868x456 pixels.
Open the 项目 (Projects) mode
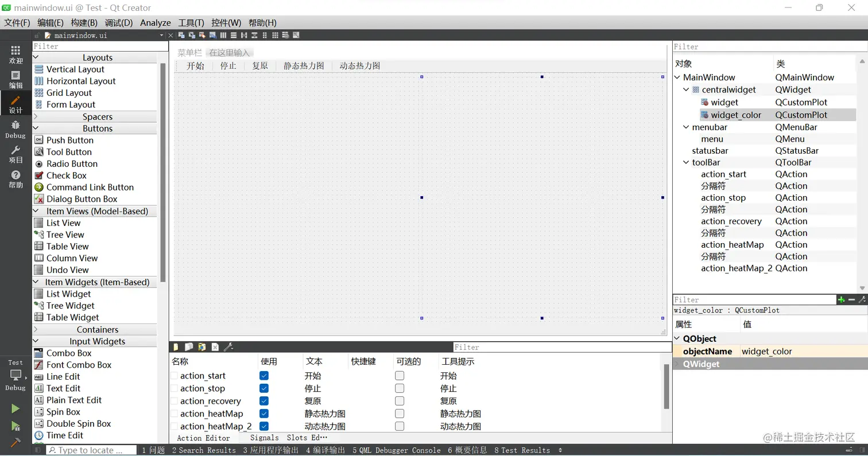(16, 154)
